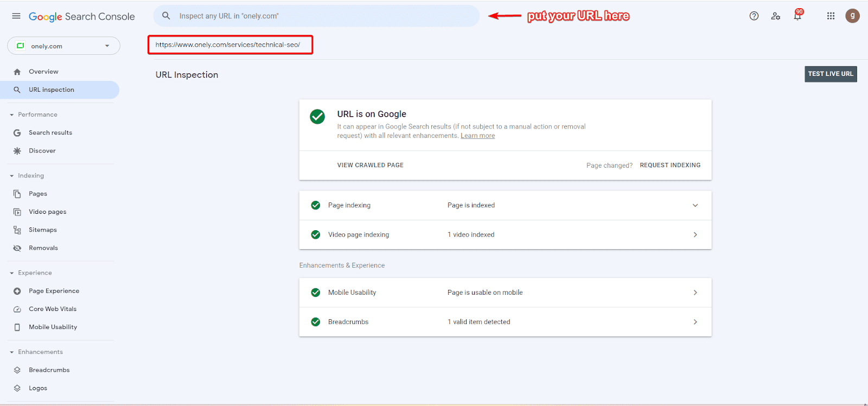The height and width of the screenshot is (406, 868).
Task: Click the Overview home icon
Action: coord(17,72)
